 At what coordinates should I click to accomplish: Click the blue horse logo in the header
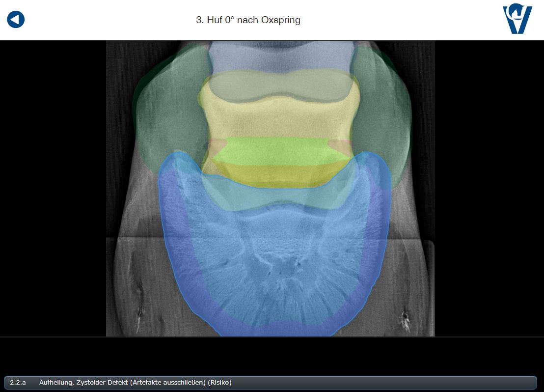coord(517,20)
